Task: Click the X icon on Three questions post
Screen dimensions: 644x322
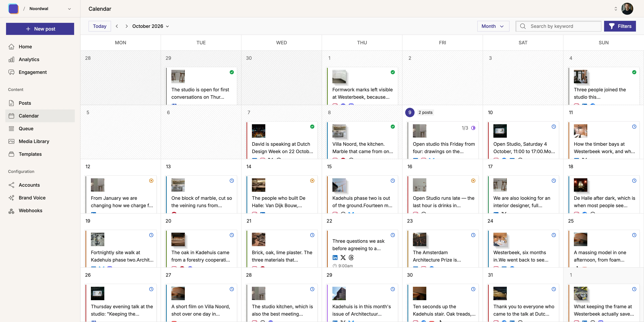Action: click(x=343, y=258)
